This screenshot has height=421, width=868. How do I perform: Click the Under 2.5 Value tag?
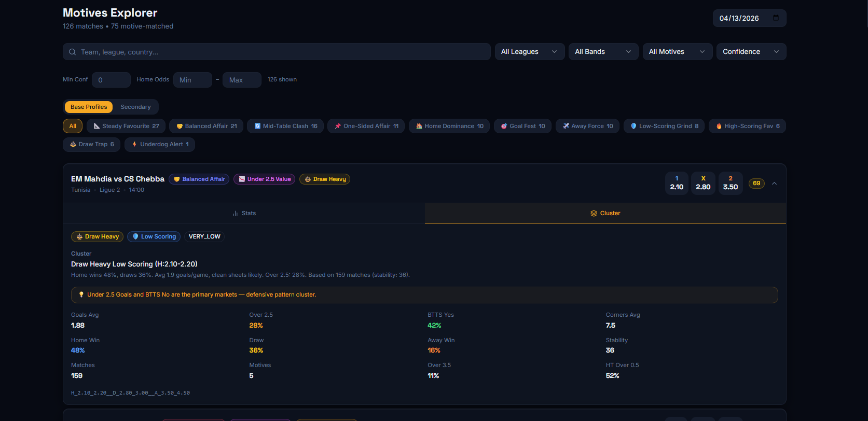pos(264,179)
